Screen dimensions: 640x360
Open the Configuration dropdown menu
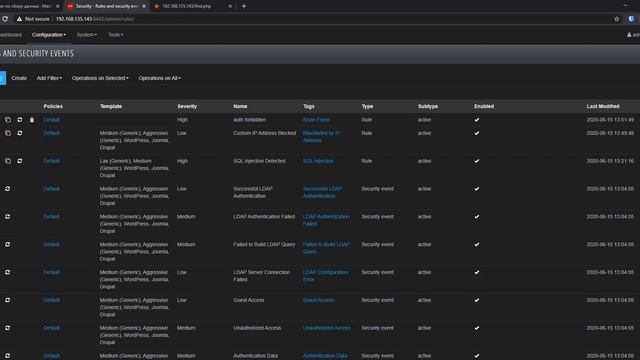[x=49, y=35]
